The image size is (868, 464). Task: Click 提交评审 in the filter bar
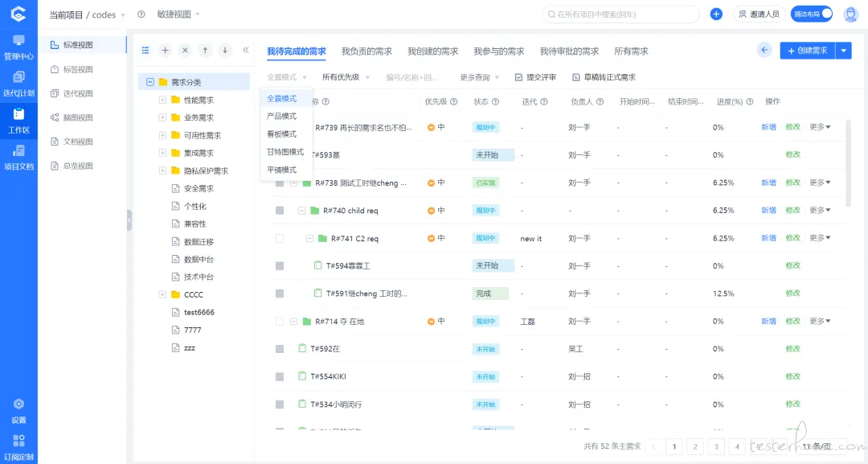[x=535, y=77]
